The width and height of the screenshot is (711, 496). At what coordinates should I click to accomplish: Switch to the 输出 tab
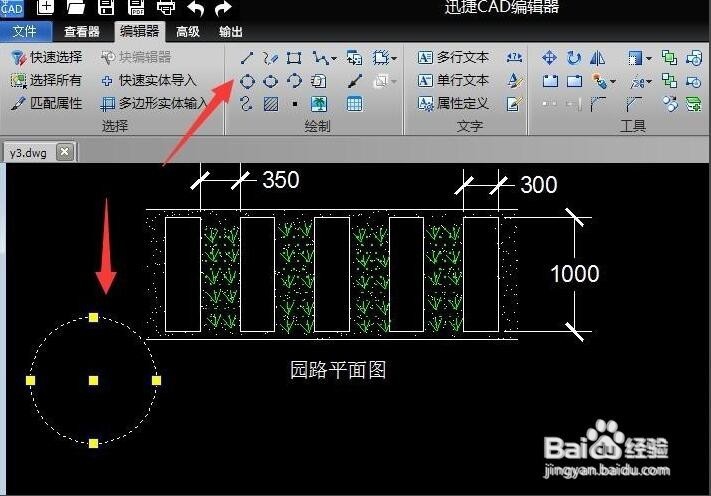pyautogui.click(x=230, y=31)
